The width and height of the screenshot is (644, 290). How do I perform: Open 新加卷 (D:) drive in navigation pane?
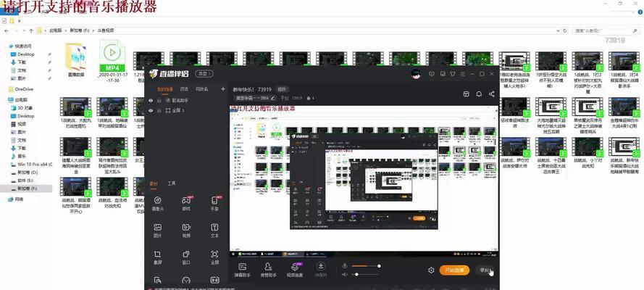24,172
